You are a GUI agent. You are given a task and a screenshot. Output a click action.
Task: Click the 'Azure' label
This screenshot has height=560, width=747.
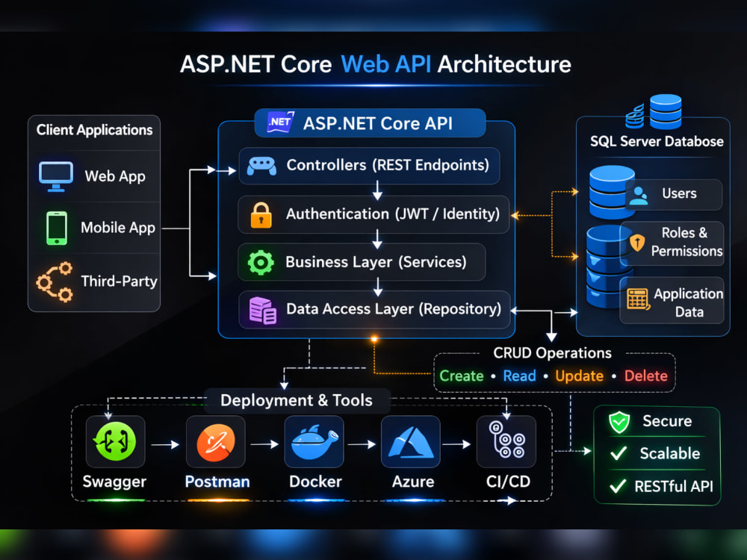(x=413, y=482)
